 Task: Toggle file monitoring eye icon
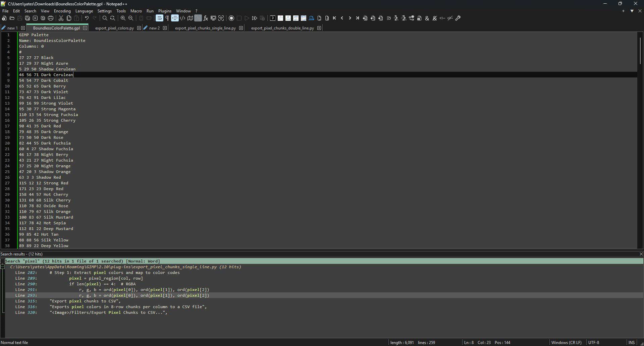(221, 18)
